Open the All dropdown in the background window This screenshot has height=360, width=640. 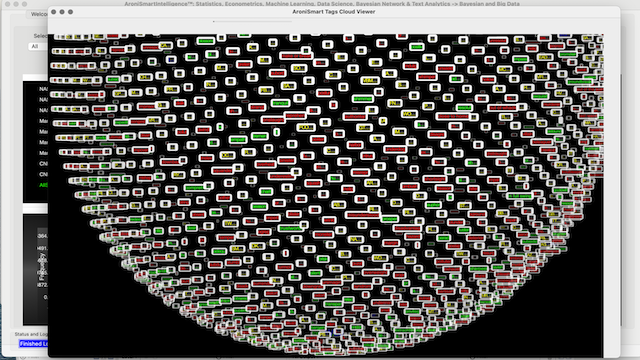(38, 47)
